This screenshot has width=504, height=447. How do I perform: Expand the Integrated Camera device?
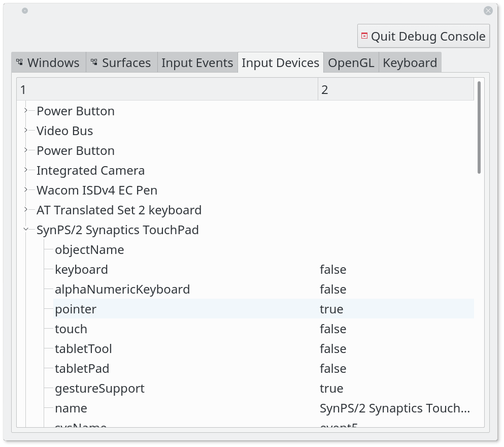[26, 170]
